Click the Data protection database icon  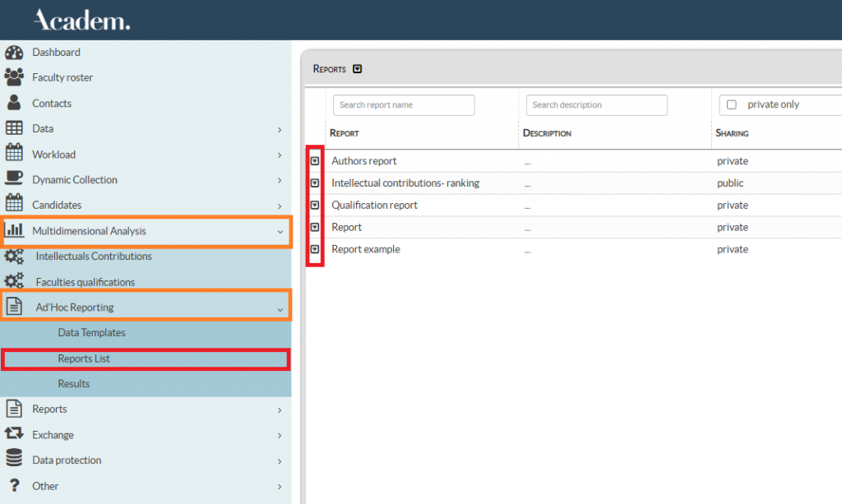14,460
